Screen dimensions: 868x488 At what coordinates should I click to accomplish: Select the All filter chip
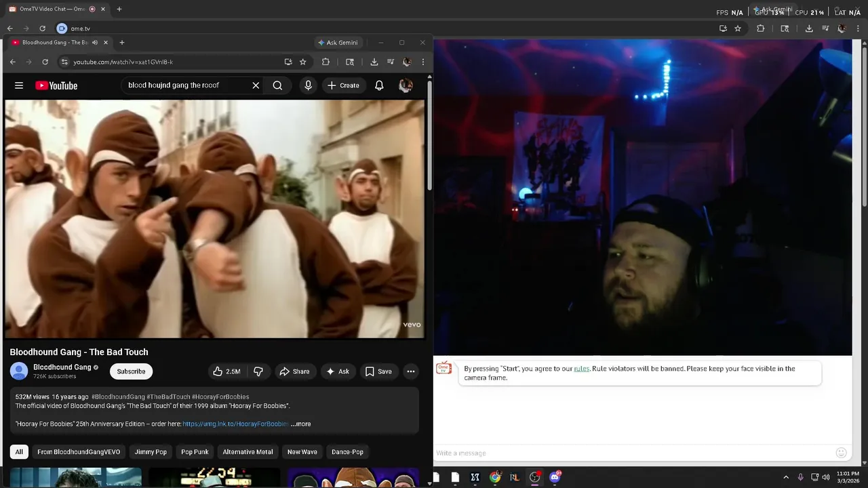(x=19, y=452)
